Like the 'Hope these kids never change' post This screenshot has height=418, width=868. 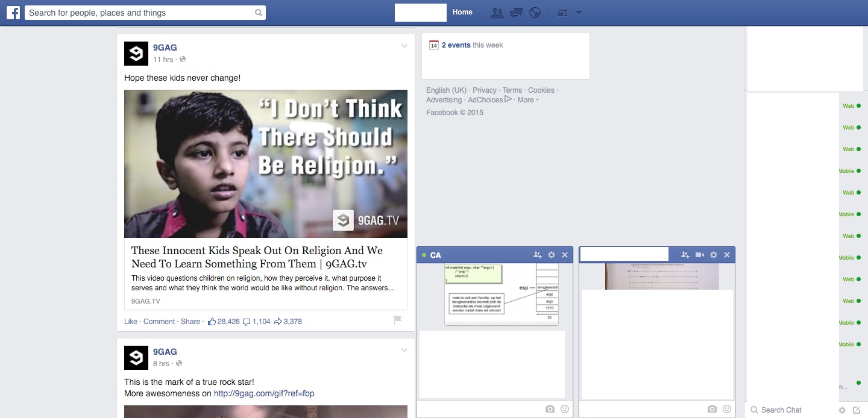tap(131, 322)
